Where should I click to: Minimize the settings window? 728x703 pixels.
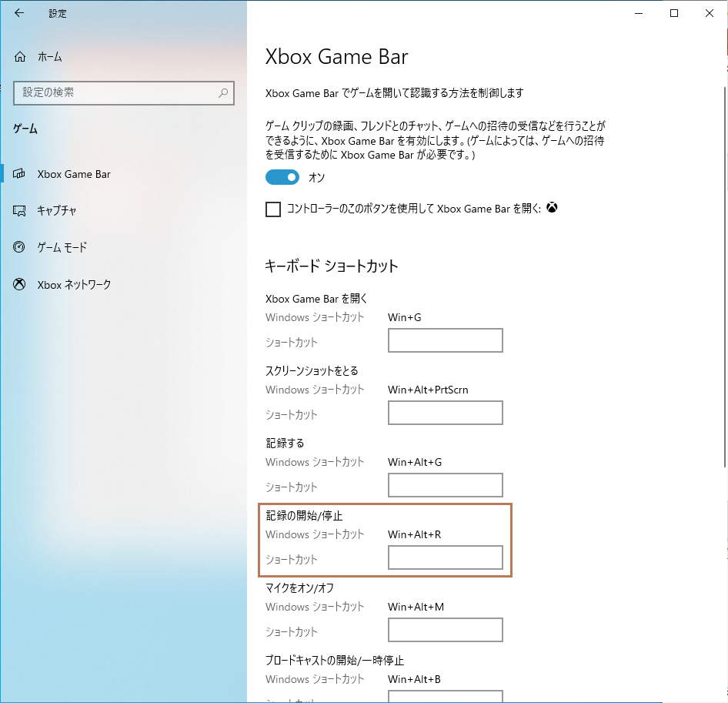[x=639, y=13]
